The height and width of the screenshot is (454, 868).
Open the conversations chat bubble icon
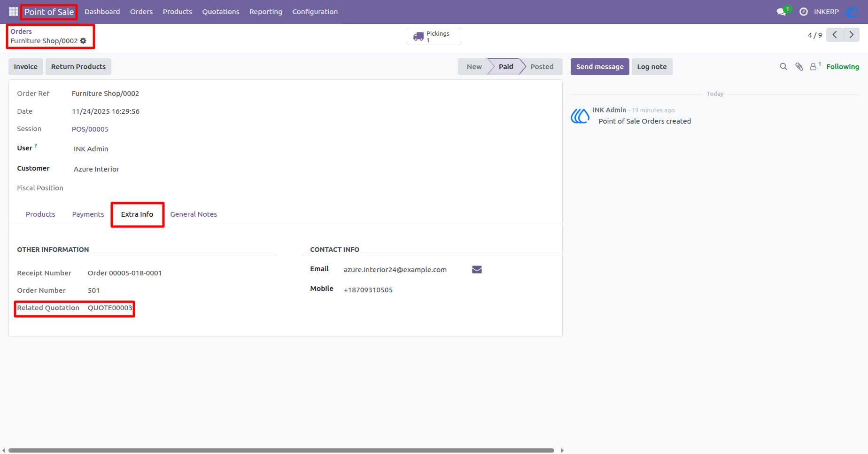point(782,12)
